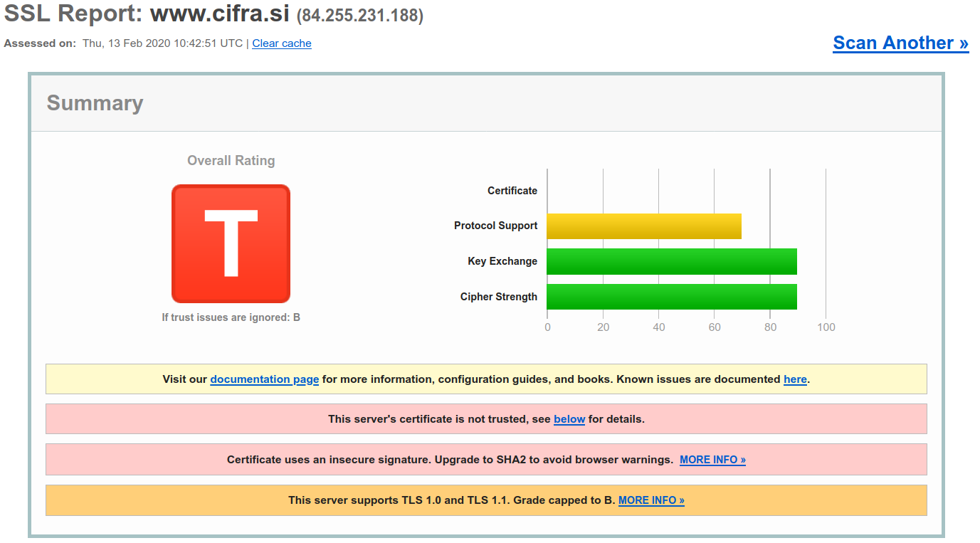The height and width of the screenshot is (543, 980).
Task: Click the 0 axis label on chart
Action: coord(547,327)
